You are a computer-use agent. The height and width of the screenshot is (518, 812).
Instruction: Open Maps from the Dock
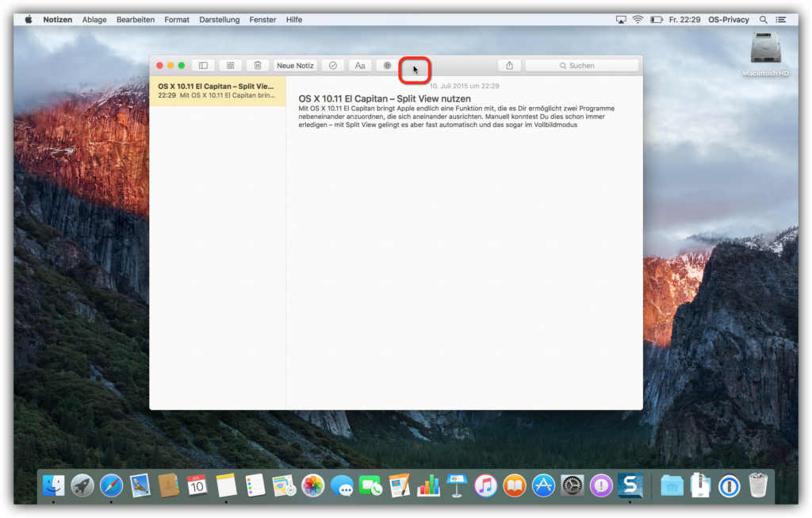click(284, 486)
